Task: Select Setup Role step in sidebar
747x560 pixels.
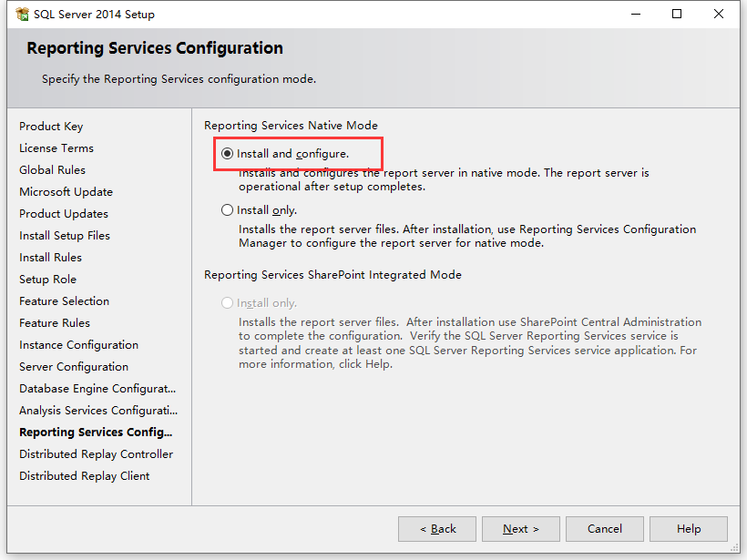Action: pyautogui.click(x=47, y=280)
